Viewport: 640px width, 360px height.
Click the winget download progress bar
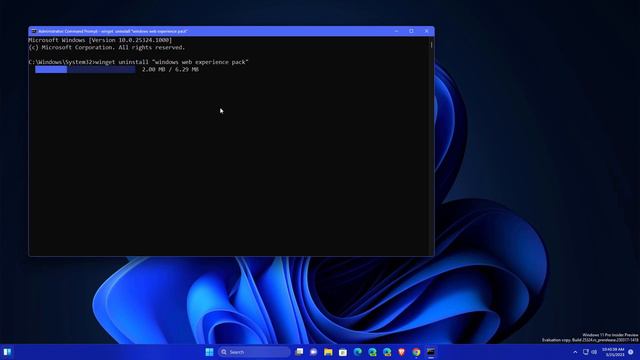click(85, 69)
